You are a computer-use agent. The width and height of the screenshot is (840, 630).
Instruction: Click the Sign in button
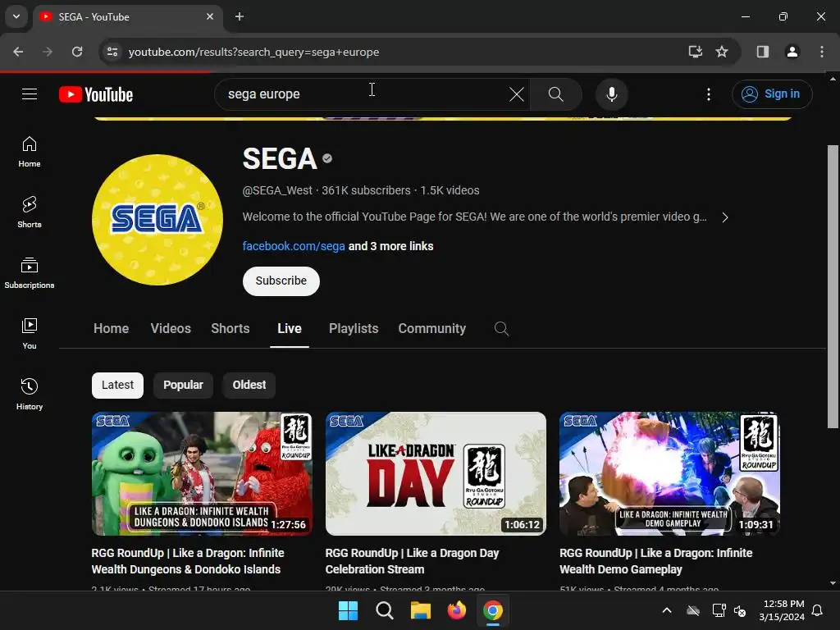click(x=771, y=94)
